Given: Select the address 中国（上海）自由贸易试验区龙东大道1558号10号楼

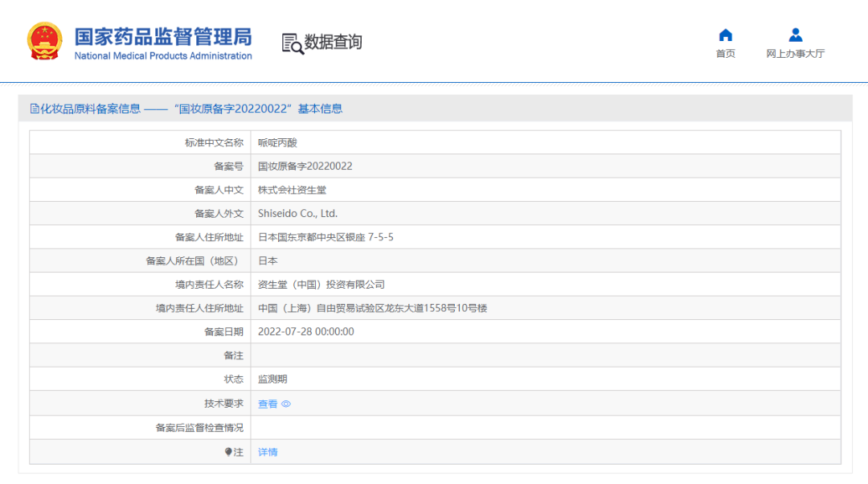Looking at the screenshot, I should 373,309.
